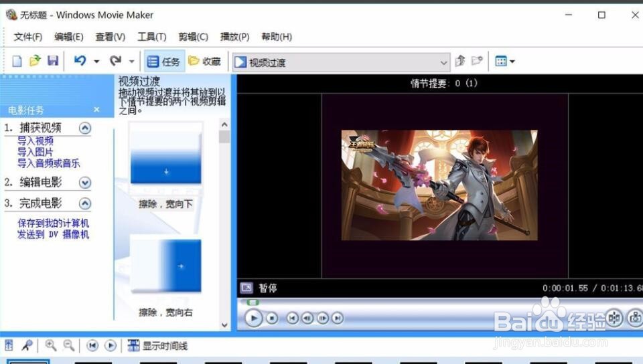The width and height of the screenshot is (643, 364).
Task: Step to next frame
Action: coord(322,318)
